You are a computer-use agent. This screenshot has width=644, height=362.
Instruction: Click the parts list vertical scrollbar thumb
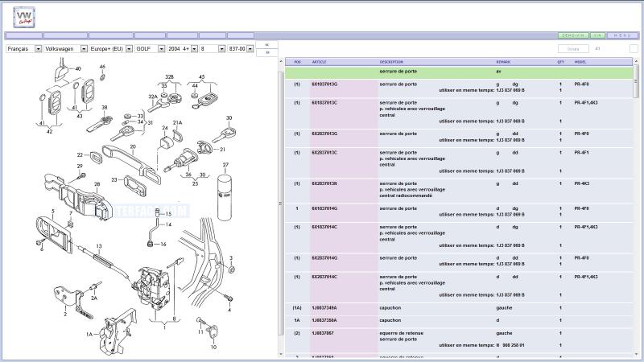(636, 81)
